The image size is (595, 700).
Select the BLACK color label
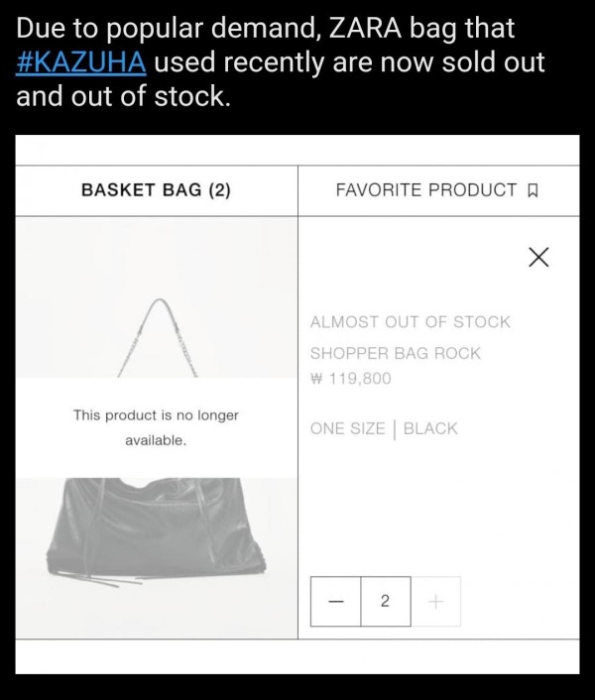tap(430, 428)
